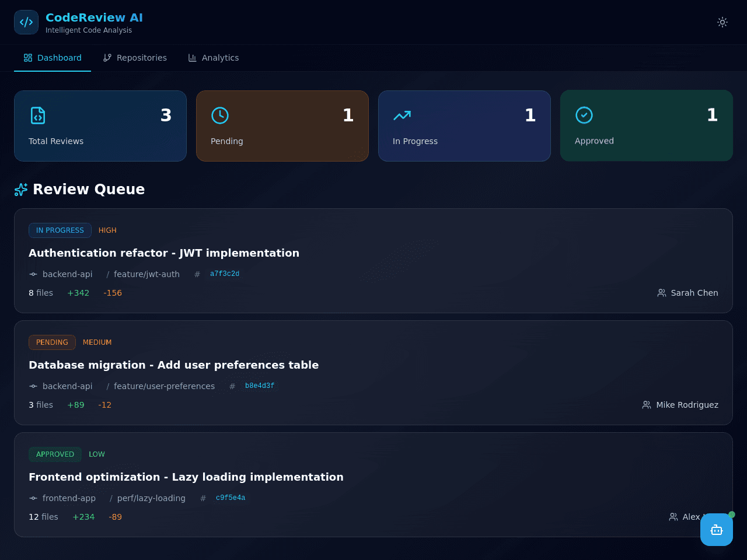Click the user icon beside Mike Rodriguez
Image resolution: width=747 pixels, height=560 pixels.
click(647, 405)
